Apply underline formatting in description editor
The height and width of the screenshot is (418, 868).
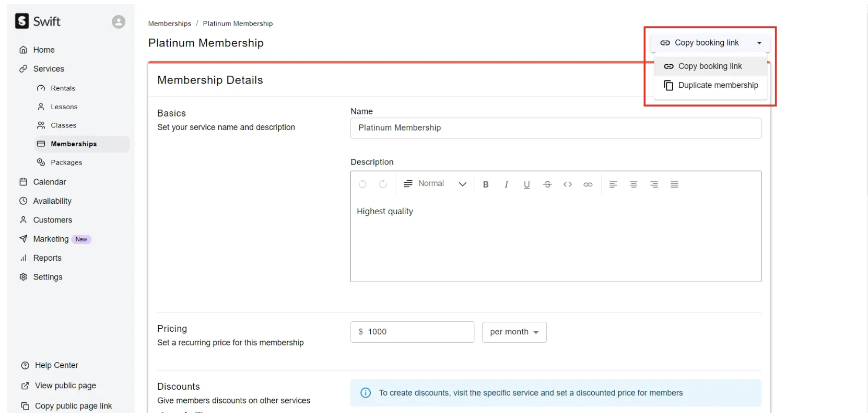coord(526,184)
